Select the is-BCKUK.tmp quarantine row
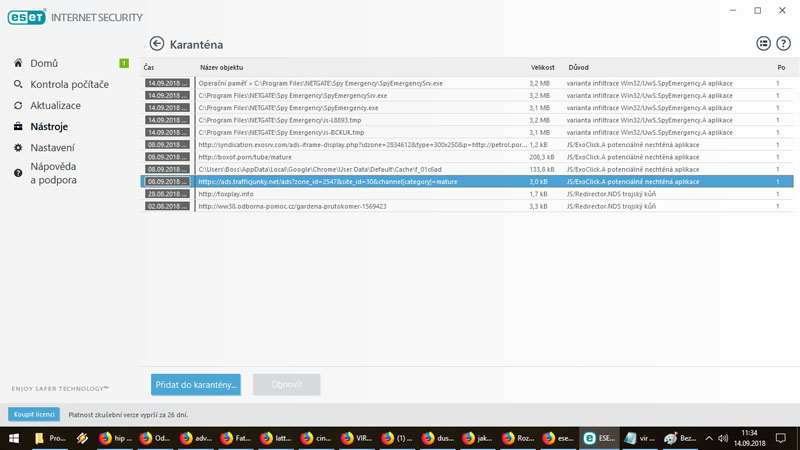Viewport: 800px width, 450px height. 467,132
